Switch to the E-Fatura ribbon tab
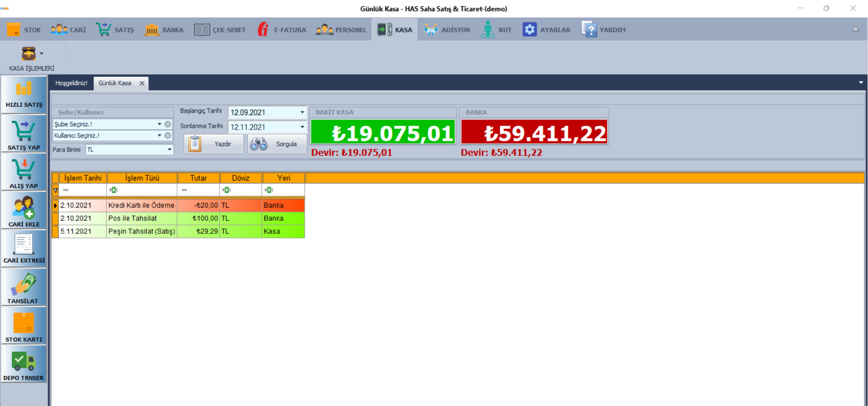 coord(282,30)
